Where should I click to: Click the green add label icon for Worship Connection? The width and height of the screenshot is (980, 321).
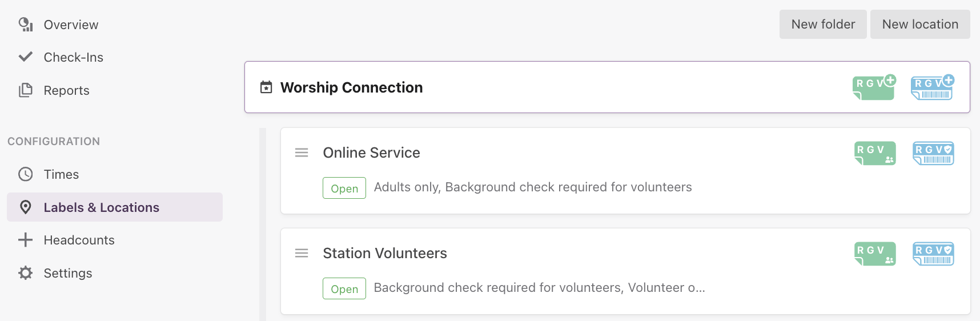click(874, 87)
